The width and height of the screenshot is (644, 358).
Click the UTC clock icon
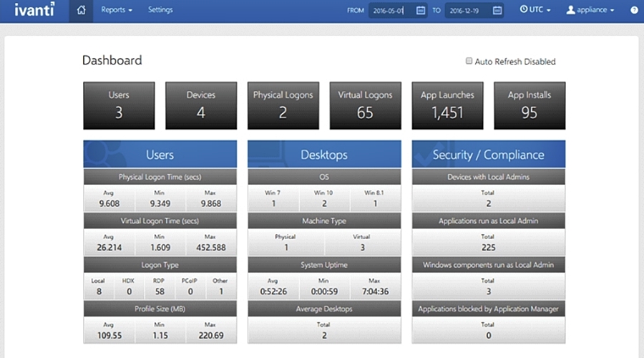coord(523,9)
